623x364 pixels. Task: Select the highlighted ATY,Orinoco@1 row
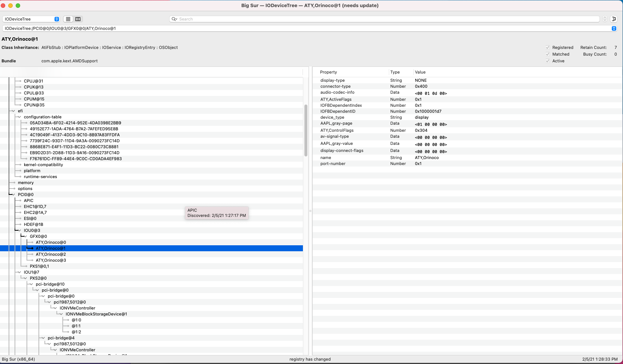click(x=151, y=248)
